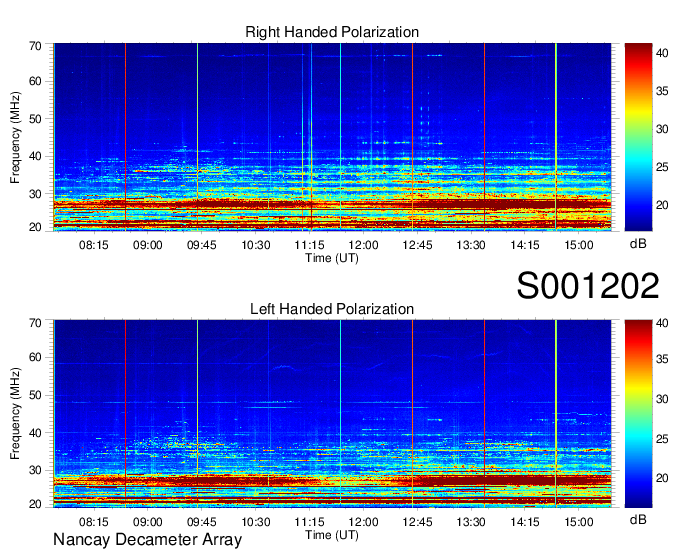
Task: Click the Right Handed Polarization spectrogram image
Action: click(332, 137)
